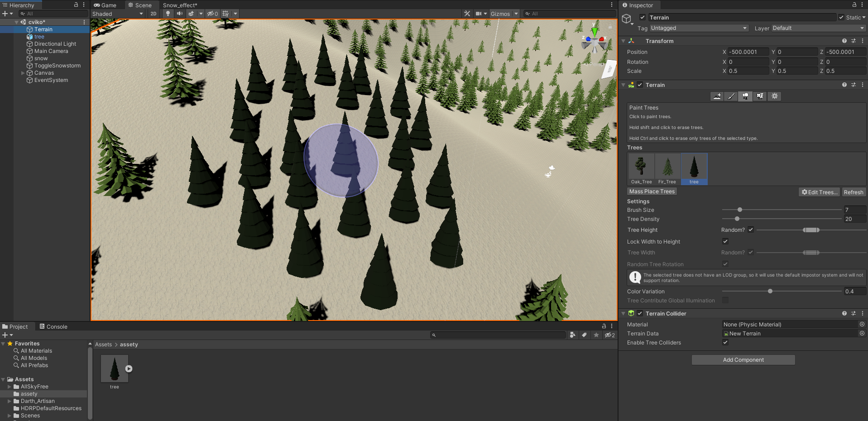Adjust the Brush Size slider handle
This screenshot has width=868, height=421.
click(740, 210)
